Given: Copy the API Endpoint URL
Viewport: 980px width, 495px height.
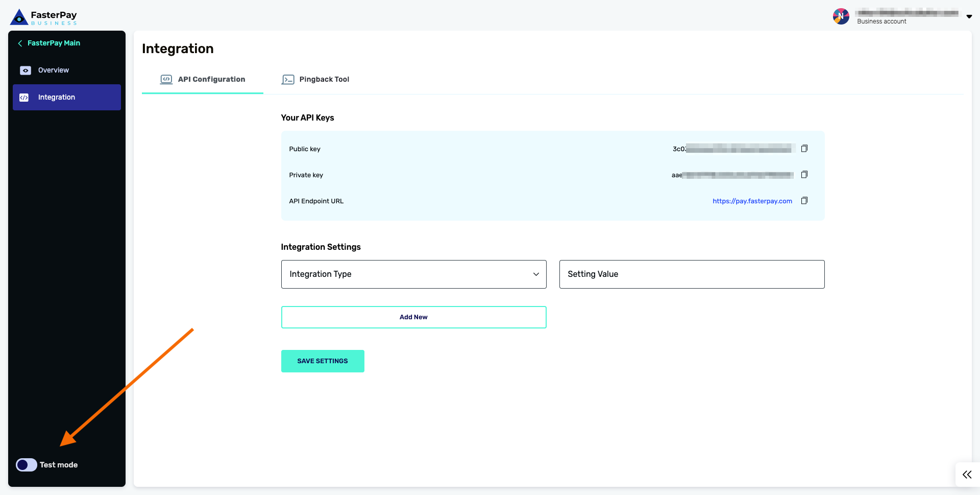Looking at the screenshot, I should [x=804, y=201].
